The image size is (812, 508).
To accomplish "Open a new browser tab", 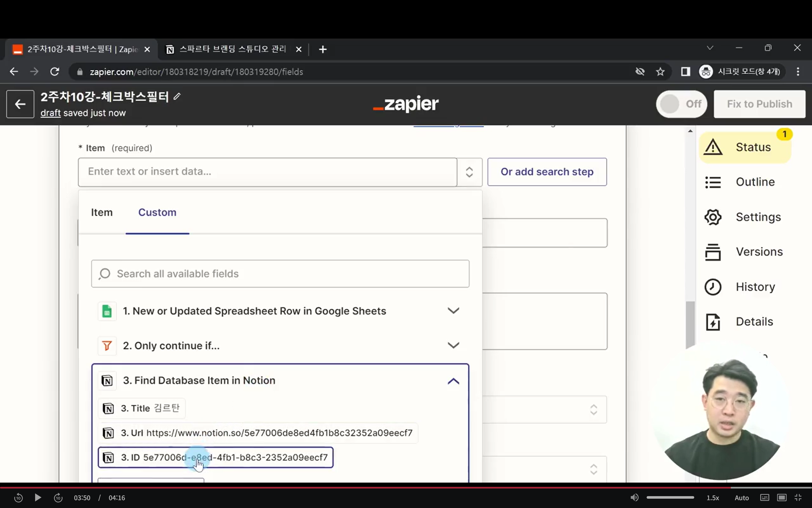I will pos(323,49).
